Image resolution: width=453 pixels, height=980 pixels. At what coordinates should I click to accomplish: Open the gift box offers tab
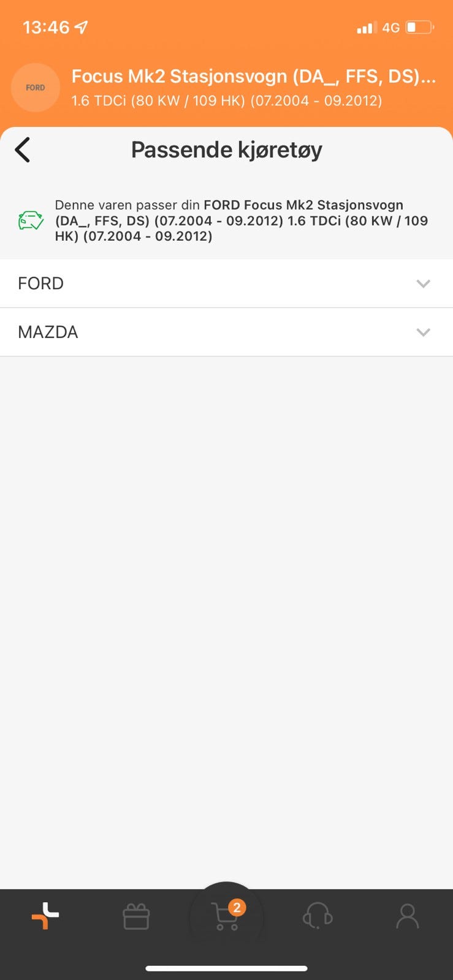(136, 917)
